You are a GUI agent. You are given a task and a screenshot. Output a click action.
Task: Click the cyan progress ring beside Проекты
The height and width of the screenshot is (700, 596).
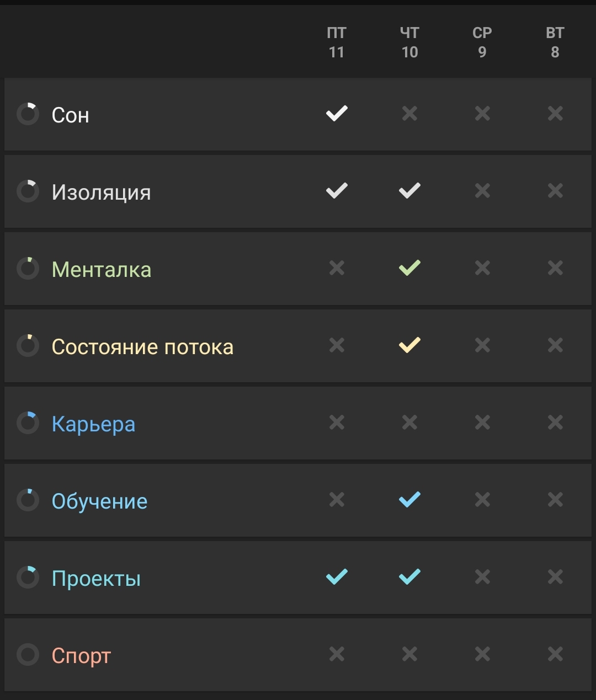(28, 578)
